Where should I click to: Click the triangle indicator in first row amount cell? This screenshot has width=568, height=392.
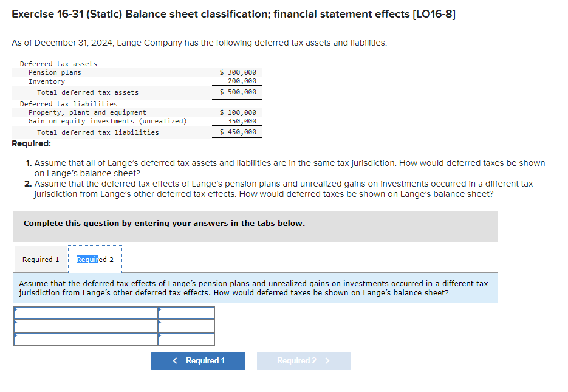159,309
